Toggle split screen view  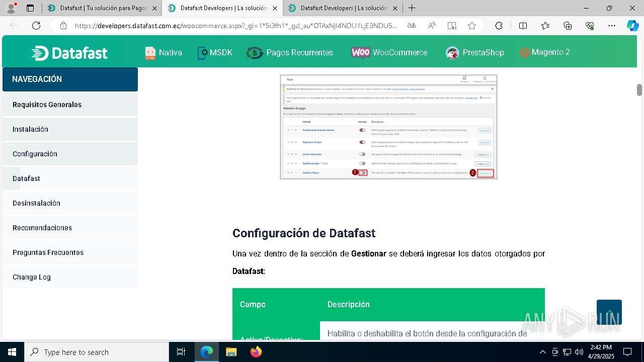point(523,26)
